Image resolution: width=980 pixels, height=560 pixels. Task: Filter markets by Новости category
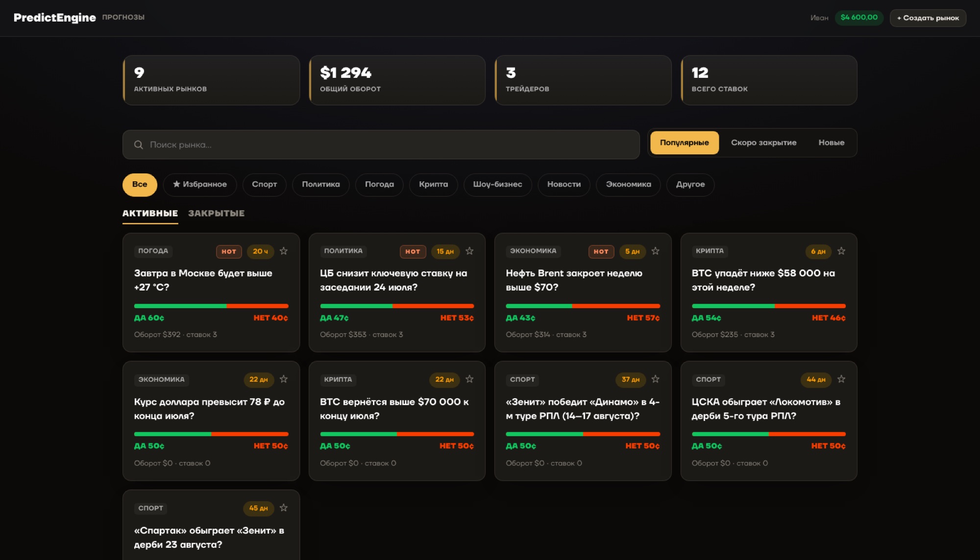pos(563,185)
